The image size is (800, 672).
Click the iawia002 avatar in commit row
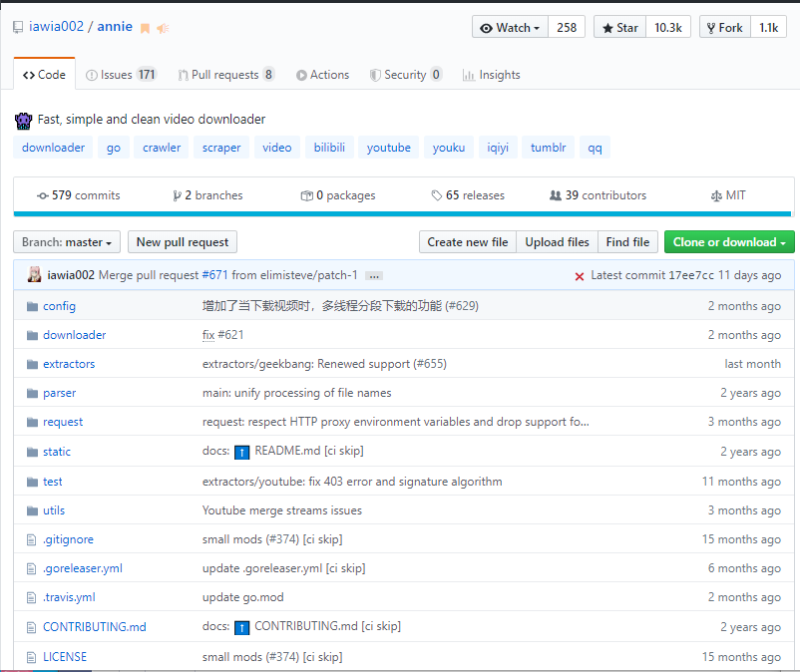tap(35, 275)
